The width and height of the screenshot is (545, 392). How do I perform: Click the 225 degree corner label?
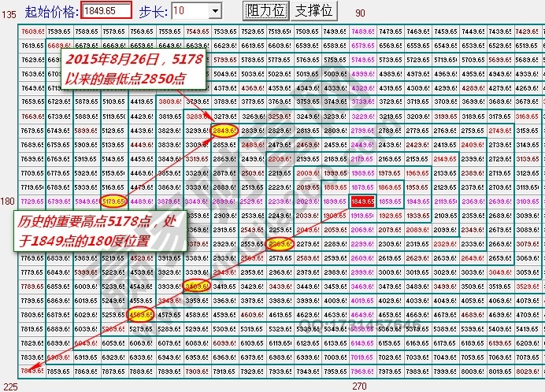coord(8,386)
